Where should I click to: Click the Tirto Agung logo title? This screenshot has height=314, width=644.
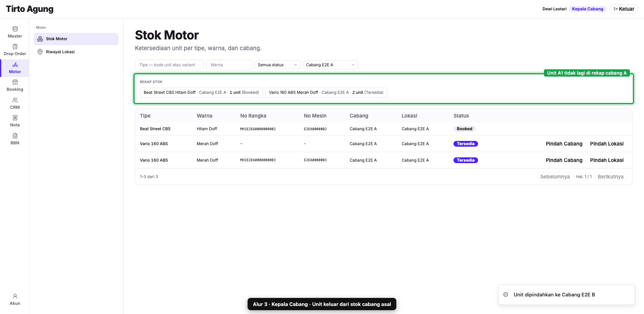pyautogui.click(x=30, y=9)
